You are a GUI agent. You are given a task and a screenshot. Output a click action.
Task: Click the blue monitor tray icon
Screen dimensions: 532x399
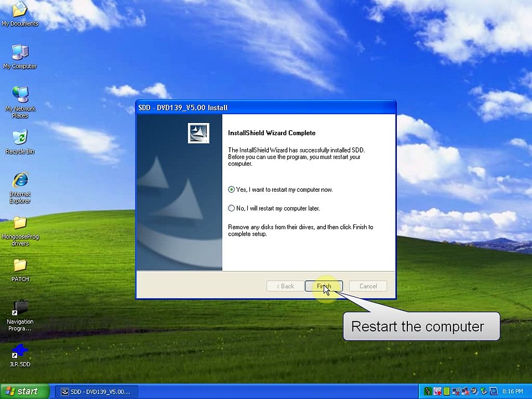(x=494, y=391)
